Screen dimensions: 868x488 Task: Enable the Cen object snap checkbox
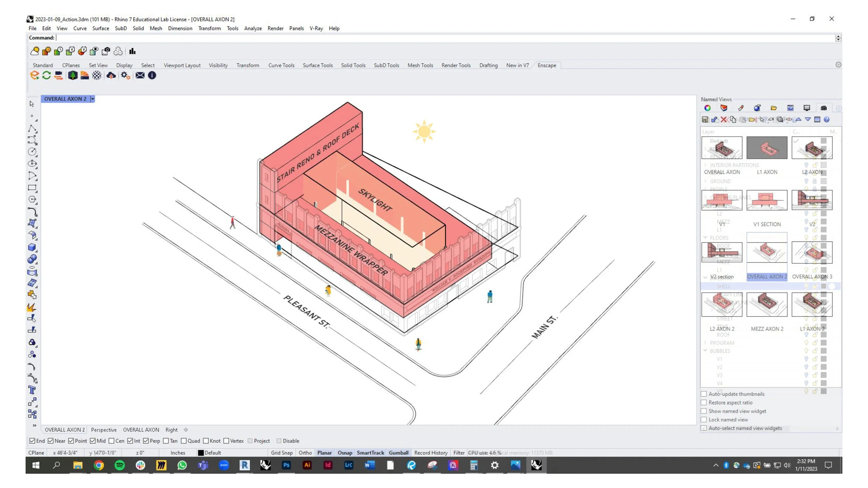click(111, 441)
